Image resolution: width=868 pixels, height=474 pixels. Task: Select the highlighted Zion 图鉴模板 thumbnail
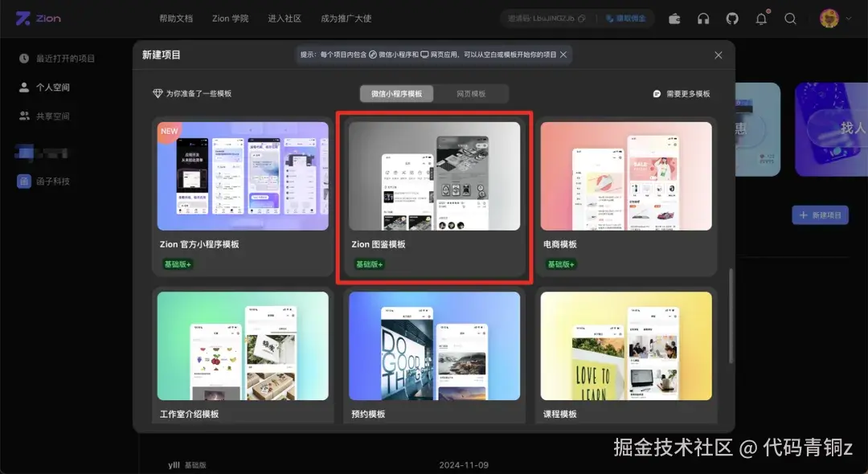[434, 177]
